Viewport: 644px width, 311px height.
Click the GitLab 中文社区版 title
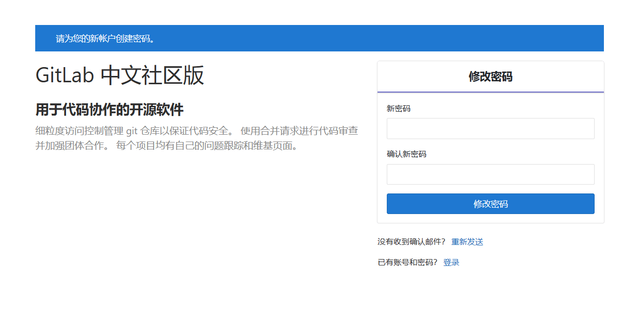point(120,75)
